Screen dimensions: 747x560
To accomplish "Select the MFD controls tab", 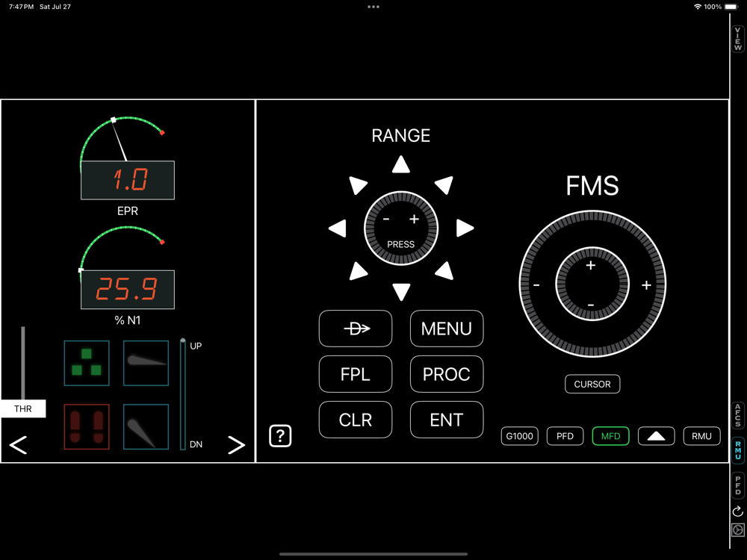I will coord(611,436).
